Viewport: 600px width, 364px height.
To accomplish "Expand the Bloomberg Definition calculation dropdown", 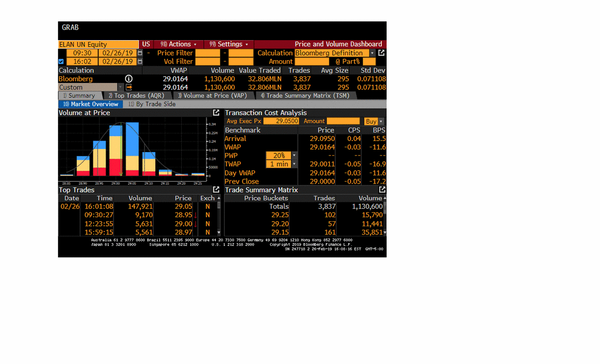I will tap(372, 53).
